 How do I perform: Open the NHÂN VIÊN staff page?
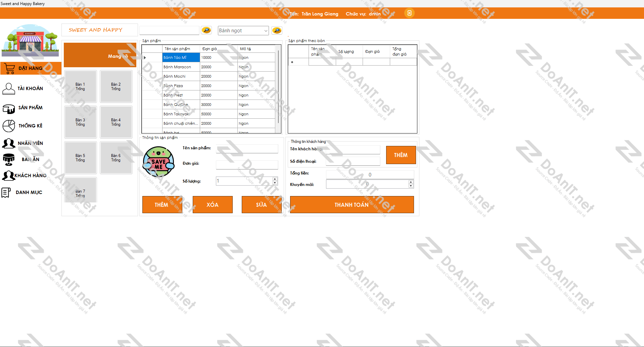(x=30, y=143)
